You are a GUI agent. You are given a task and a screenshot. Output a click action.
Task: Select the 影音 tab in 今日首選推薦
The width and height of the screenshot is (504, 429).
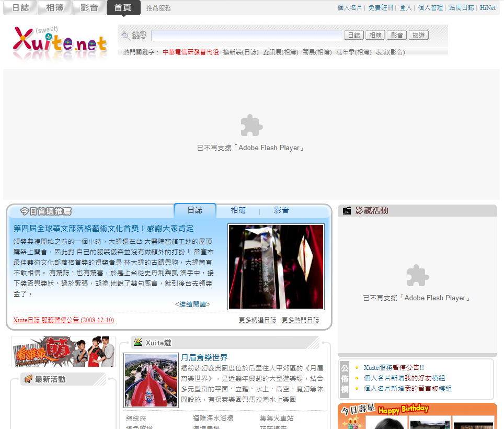point(281,210)
